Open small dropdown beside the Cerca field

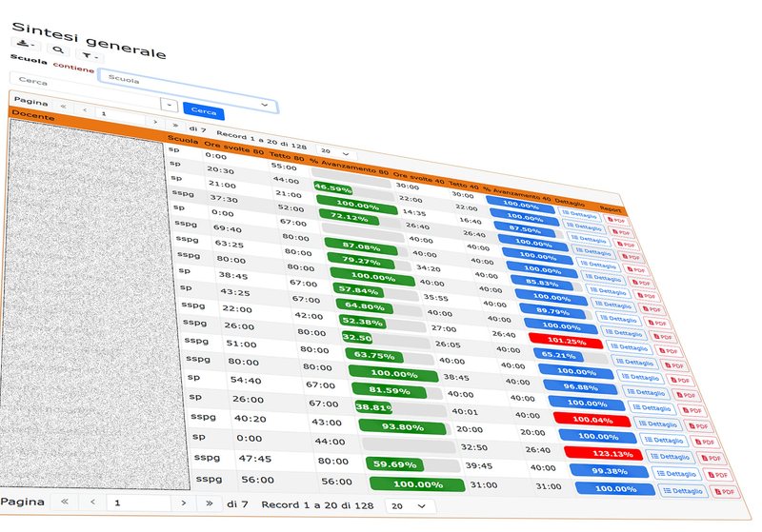[x=169, y=105]
